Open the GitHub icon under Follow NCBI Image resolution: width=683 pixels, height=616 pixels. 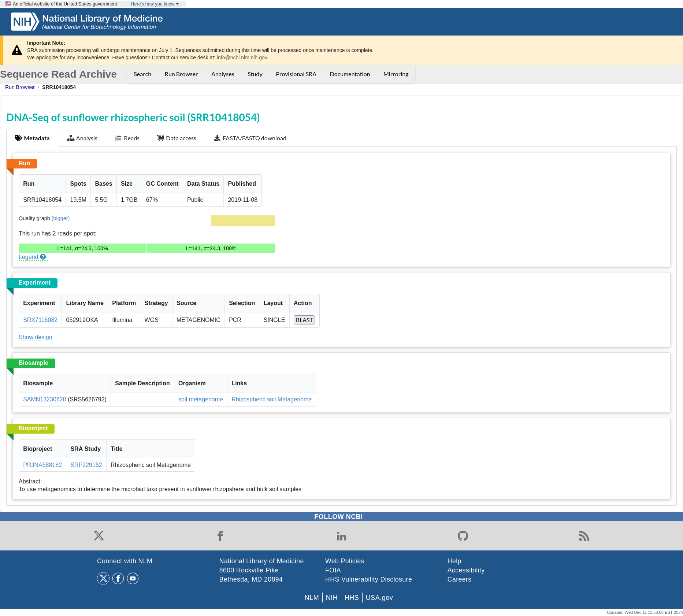click(x=463, y=536)
